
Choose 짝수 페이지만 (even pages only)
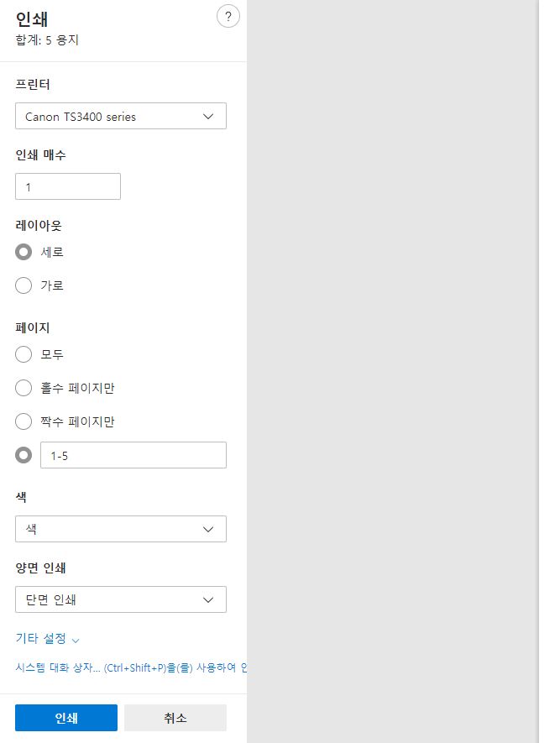[x=24, y=421]
